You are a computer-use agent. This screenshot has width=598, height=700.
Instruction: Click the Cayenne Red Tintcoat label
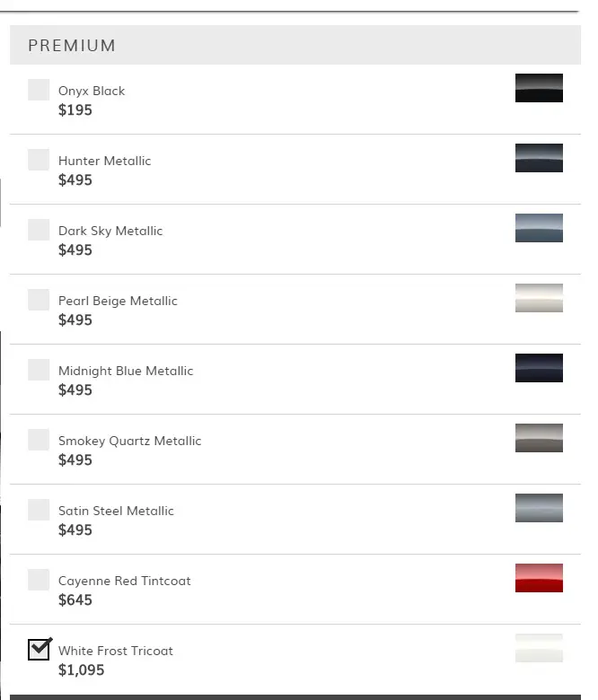tap(124, 581)
